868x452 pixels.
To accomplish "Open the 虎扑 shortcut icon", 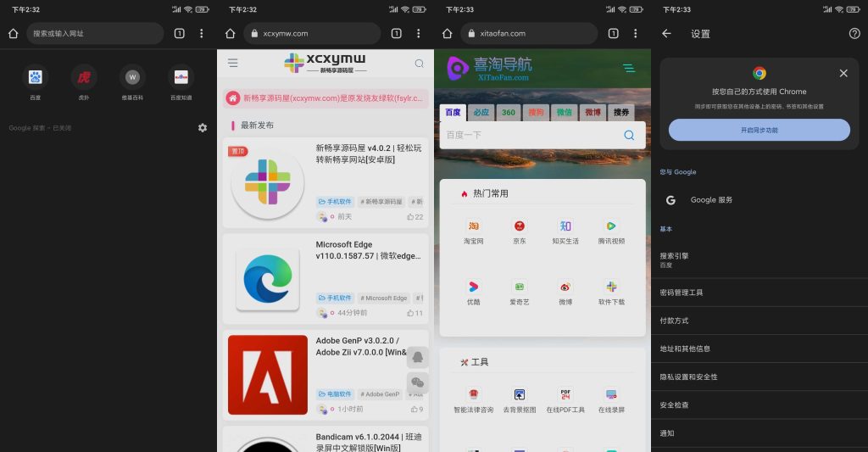I will pyautogui.click(x=84, y=77).
